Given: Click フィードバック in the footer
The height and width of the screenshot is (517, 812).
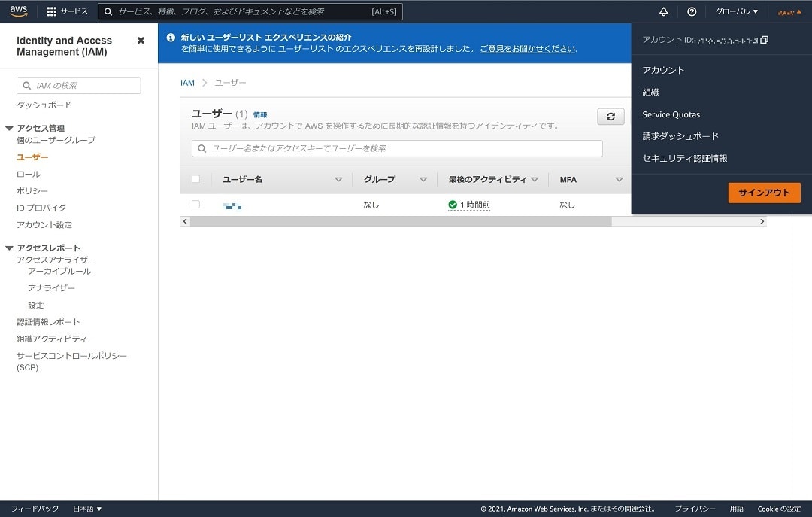Looking at the screenshot, I should 35,509.
